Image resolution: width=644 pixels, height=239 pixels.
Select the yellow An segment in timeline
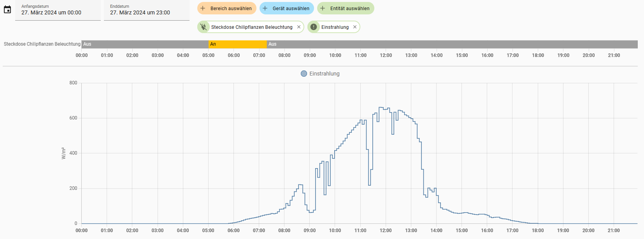point(237,44)
